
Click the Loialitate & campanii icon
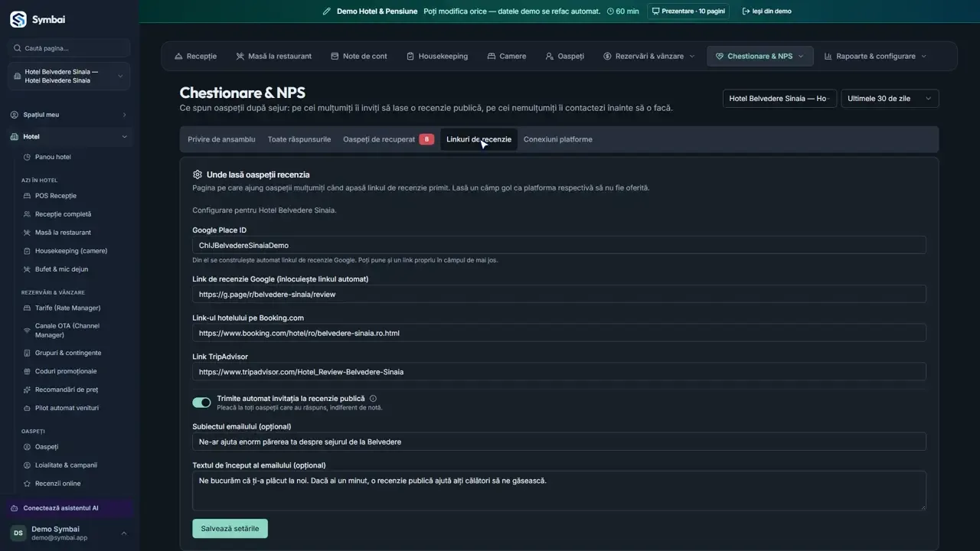(x=28, y=465)
